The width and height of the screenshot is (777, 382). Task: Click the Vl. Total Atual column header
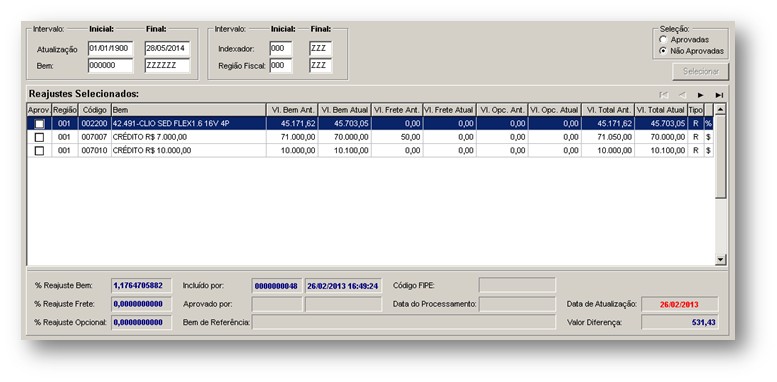661,109
